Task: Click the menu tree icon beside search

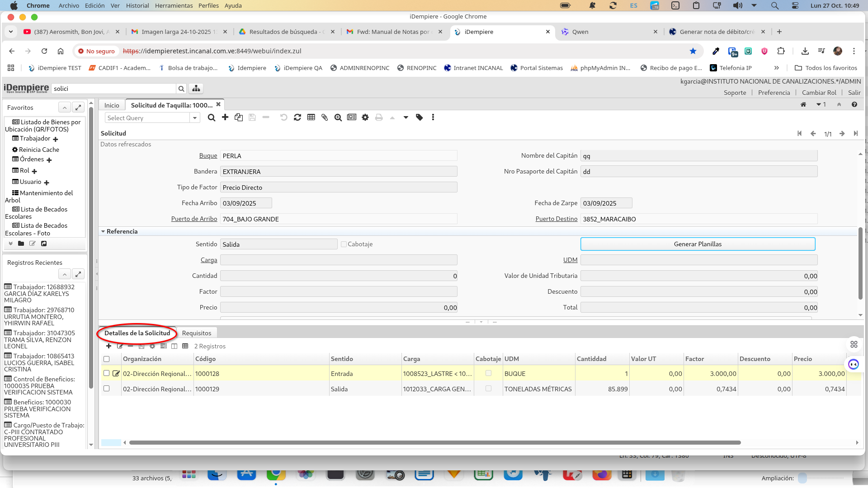Action: [196, 89]
